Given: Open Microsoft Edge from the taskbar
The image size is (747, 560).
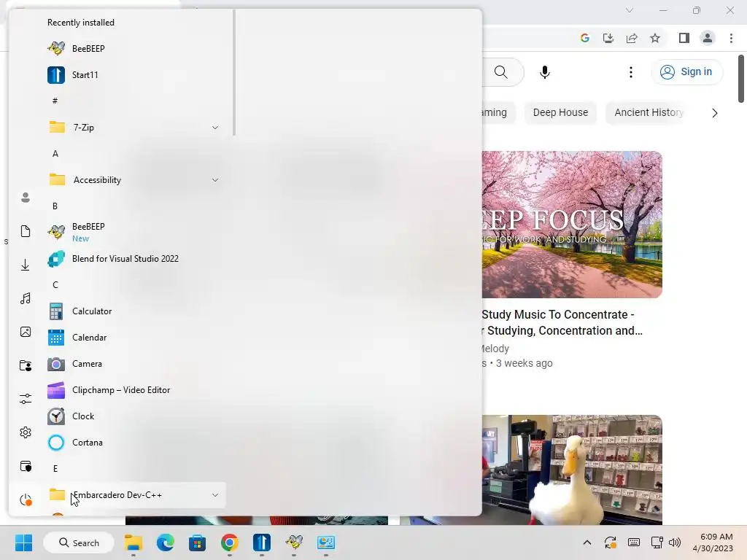Looking at the screenshot, I should 166,542.
